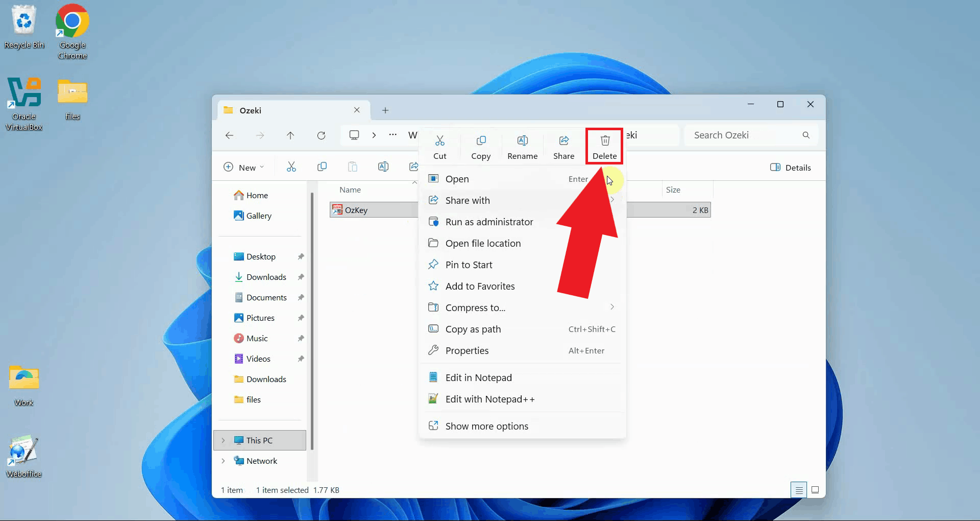Select Run as administrator
The image size is (980, 521).
point(488,222)
